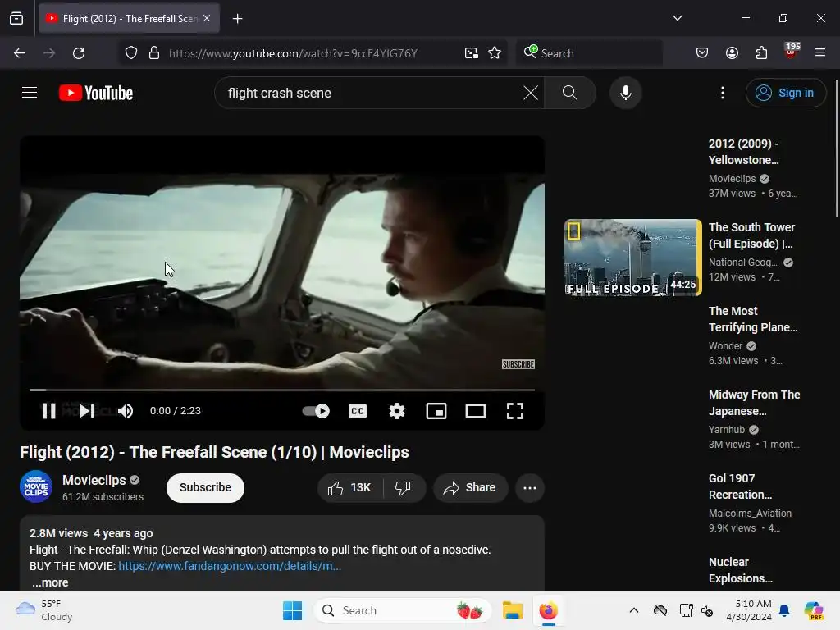List all tabs dropdown arrow
Viewport: 840px width, 630px height.
[x=677, y=18]
